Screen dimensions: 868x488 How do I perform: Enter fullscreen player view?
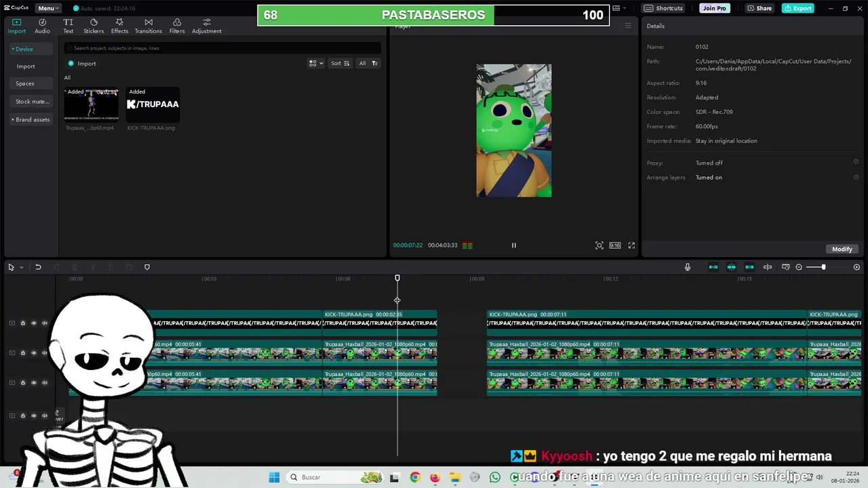(x=631, y=245)
